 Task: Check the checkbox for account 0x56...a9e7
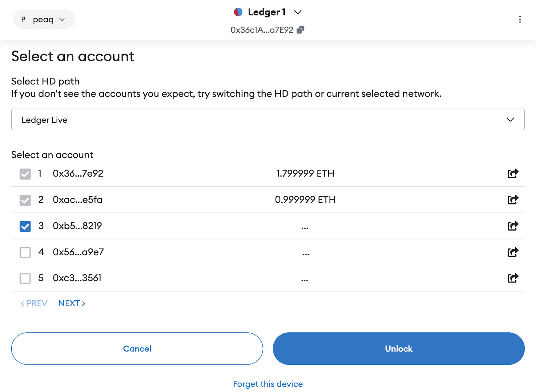point(25,252)
